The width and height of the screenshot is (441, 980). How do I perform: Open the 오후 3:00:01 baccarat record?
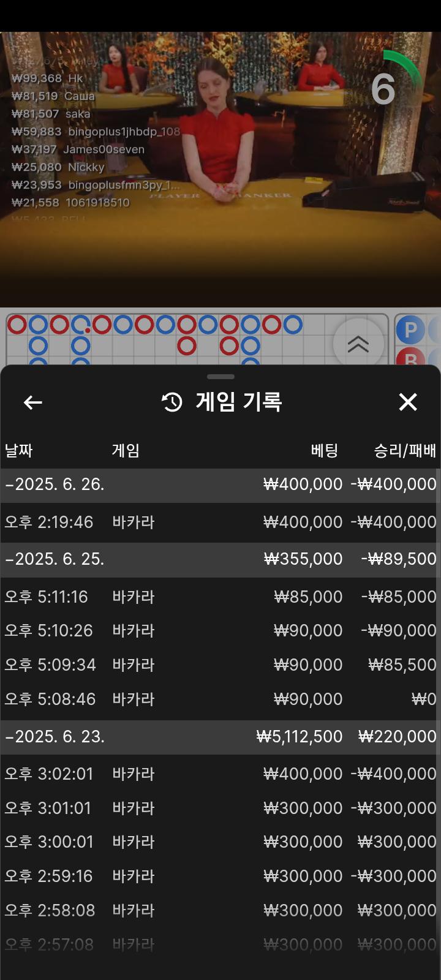[221, 842]
